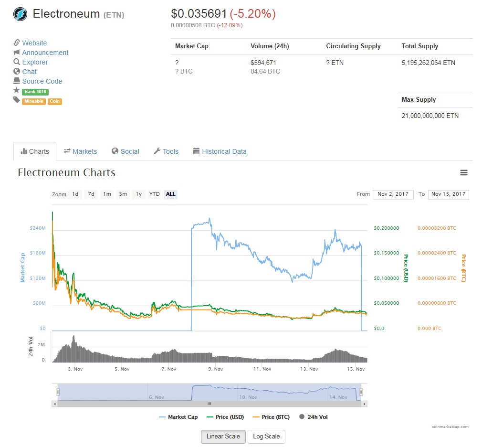
Task: Click the right arrow of chart navigator scrollbar
Action: pos(364,404)
